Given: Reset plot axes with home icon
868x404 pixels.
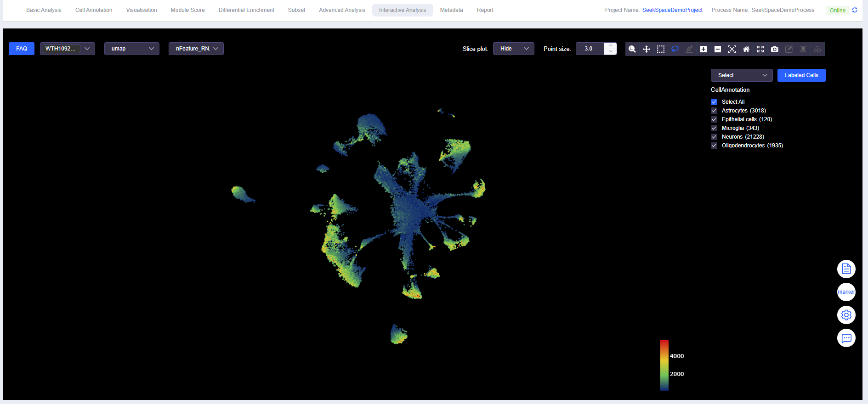Looking at the screenshot, I should point(746,49).
